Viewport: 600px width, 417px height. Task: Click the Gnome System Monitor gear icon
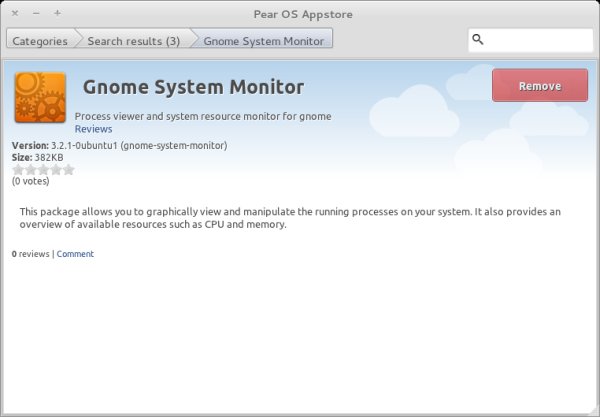coord(40,98)
